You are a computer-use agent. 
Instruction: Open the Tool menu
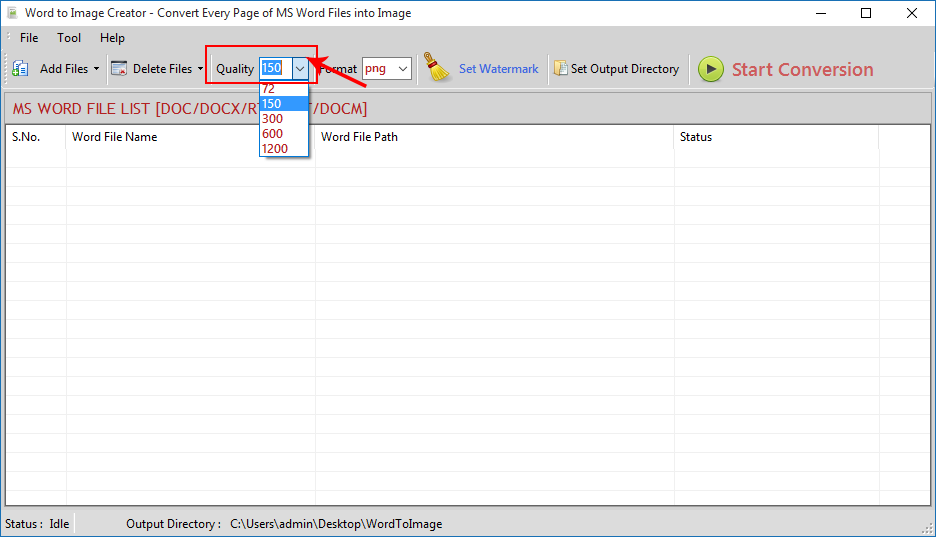(69, 38)
